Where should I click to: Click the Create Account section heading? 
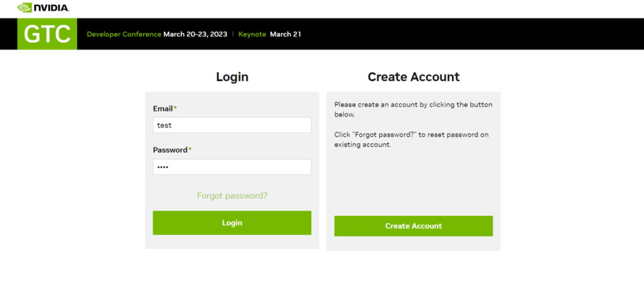tap(413, 77)
